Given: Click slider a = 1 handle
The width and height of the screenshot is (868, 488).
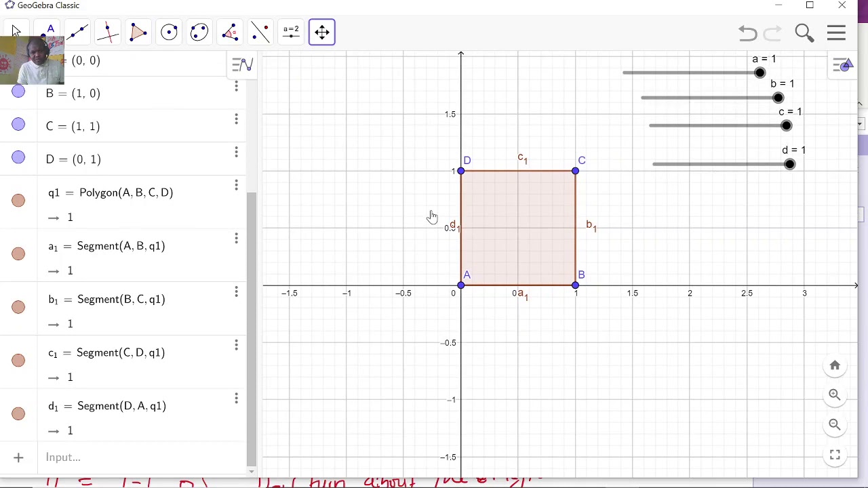Looking at the screenshot, I should 759,73.
